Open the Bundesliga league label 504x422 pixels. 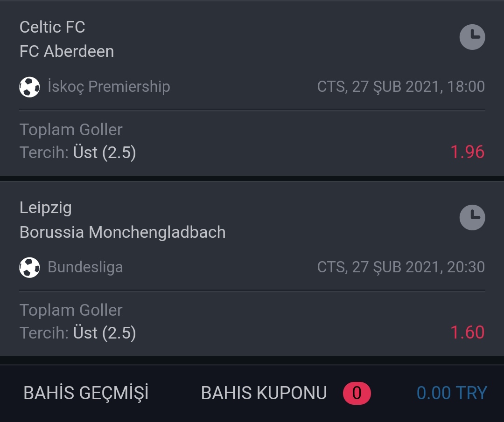pyautogui.click(x=85, y=267)
